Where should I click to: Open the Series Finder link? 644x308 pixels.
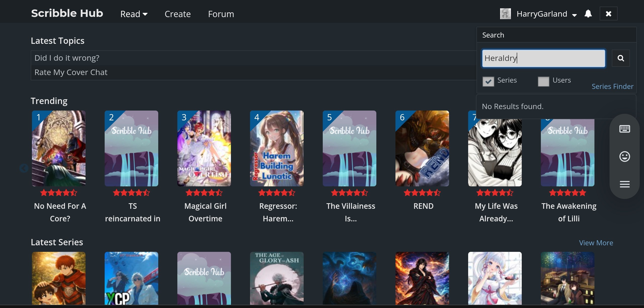point(612,86)
